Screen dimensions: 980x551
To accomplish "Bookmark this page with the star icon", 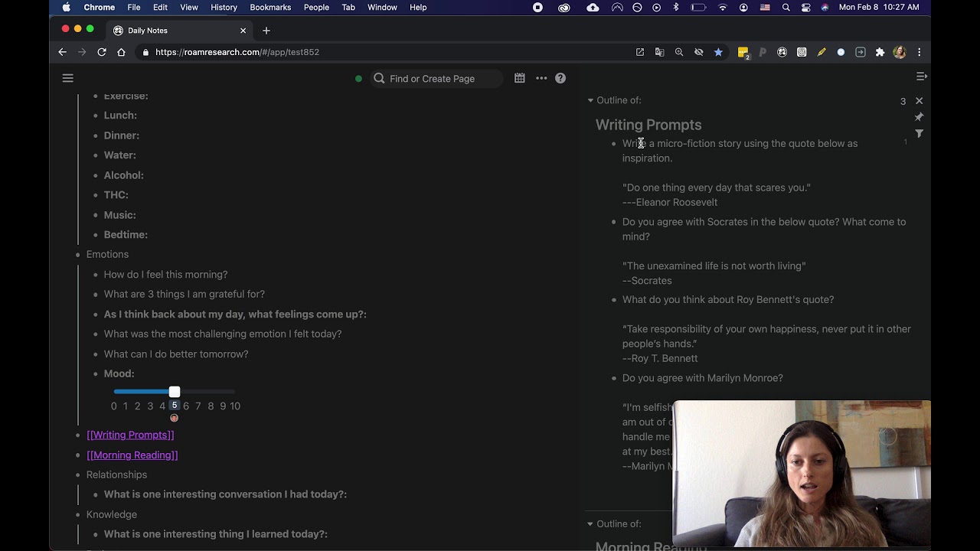I will (x=718, y=52).
